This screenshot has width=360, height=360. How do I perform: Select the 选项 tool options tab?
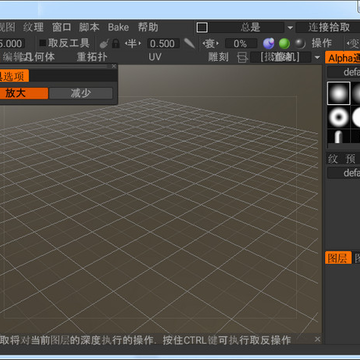[x=14, y=76]
